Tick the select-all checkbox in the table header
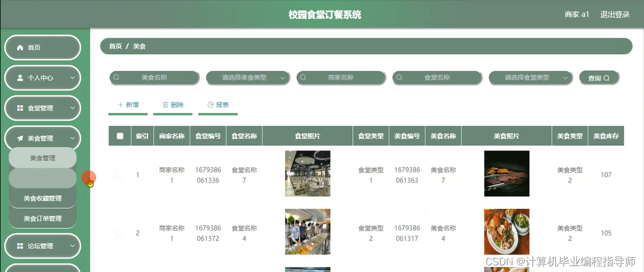644x272 pixels. 120,136
